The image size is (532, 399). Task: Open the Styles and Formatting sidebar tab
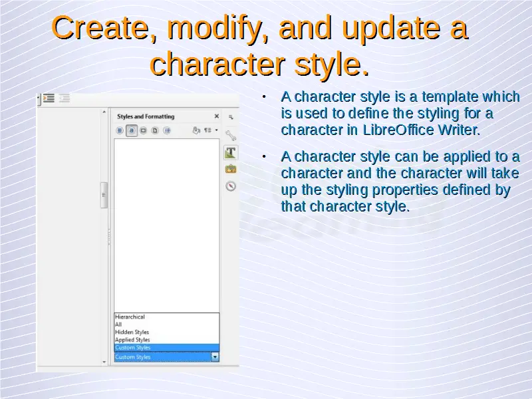click(x=231, y=152)
